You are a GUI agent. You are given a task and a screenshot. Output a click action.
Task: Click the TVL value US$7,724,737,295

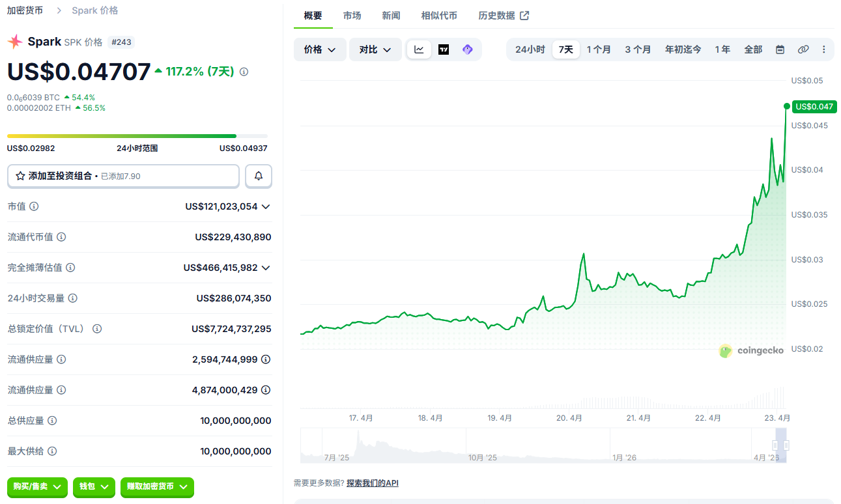point(231,329)
